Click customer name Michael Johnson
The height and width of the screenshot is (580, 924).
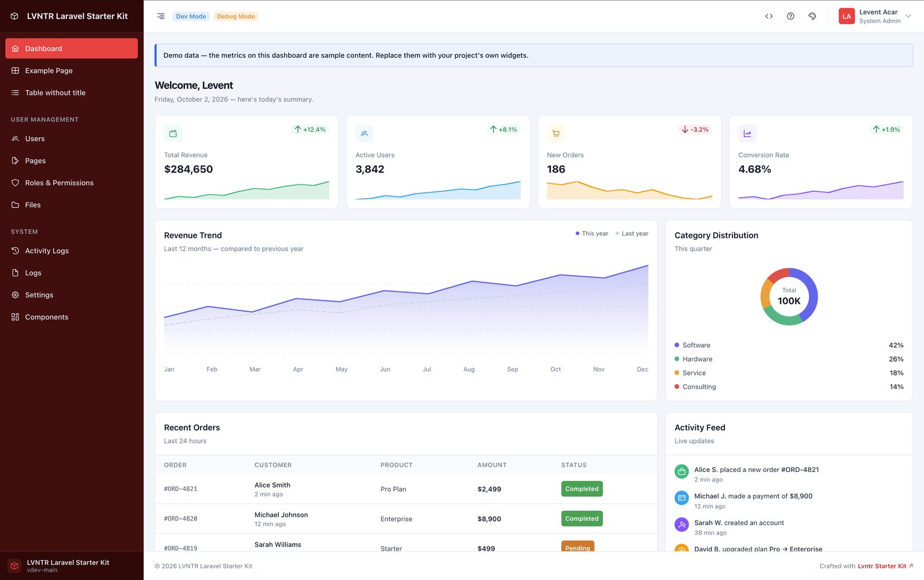coord(281,515)
